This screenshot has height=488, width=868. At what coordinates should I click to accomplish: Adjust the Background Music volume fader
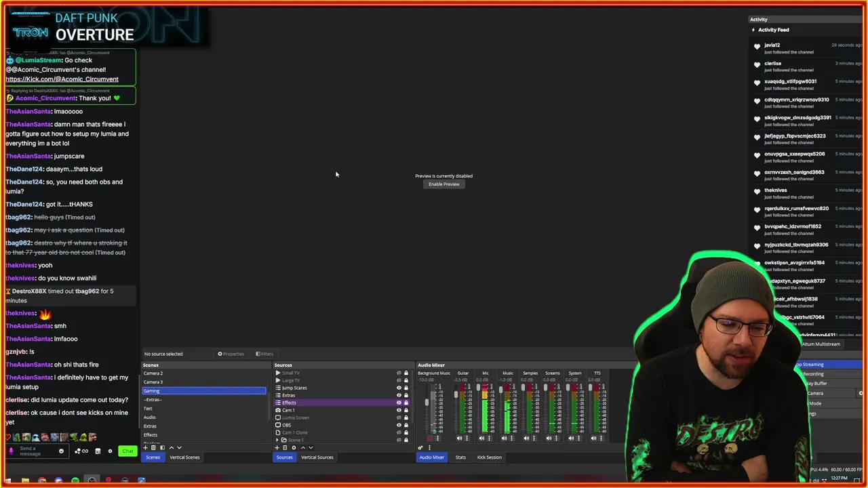click(x=427, y=403)
